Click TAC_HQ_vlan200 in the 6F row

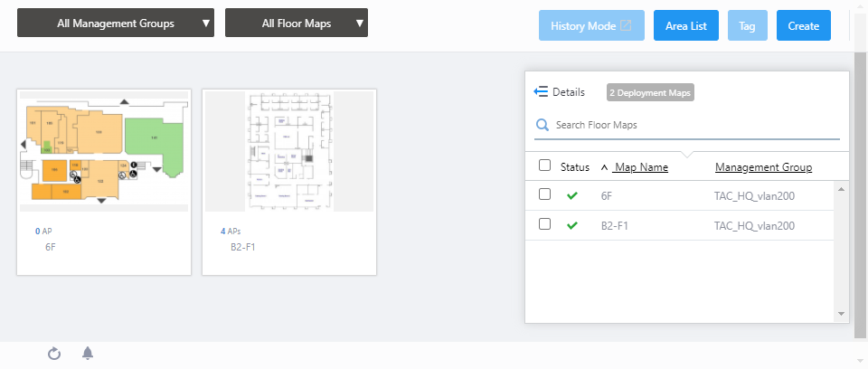point(754,195)
